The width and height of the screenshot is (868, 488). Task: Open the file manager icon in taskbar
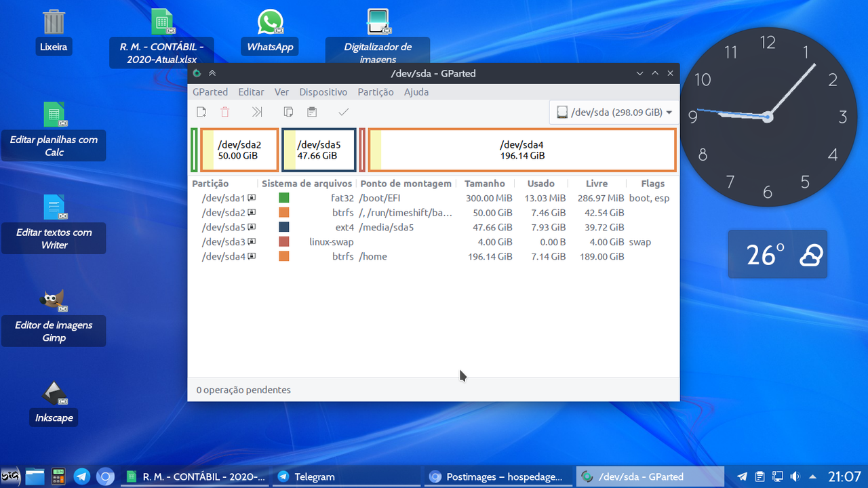[x=35, y=476]
